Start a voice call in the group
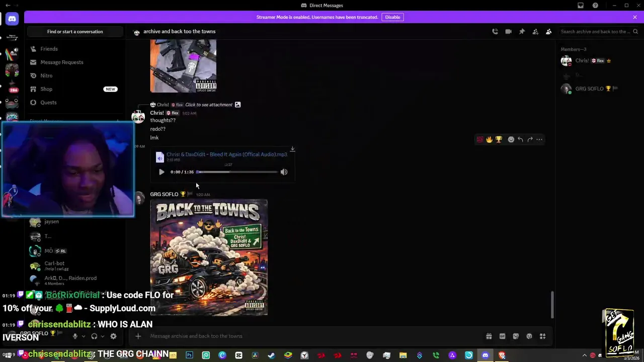The height and width of the screenshot is (362, 644). [x=495, y=32]
